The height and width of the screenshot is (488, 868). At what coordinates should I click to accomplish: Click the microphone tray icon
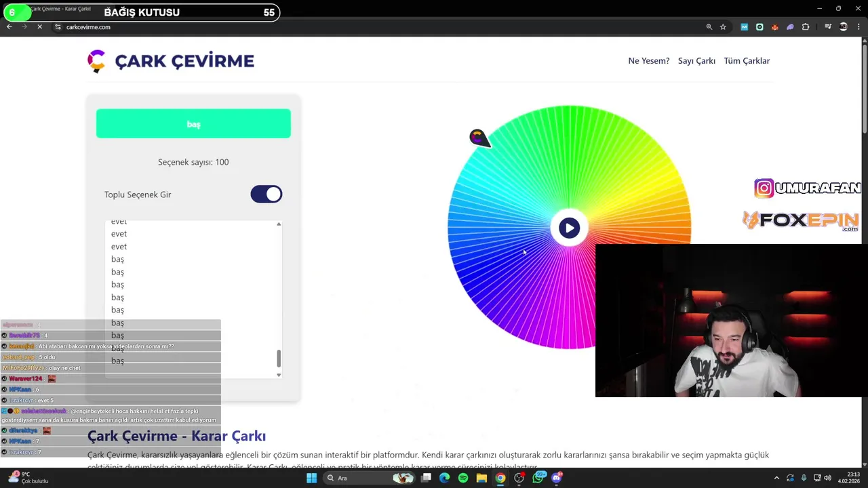pyautogui.click(x=804, y=478)
